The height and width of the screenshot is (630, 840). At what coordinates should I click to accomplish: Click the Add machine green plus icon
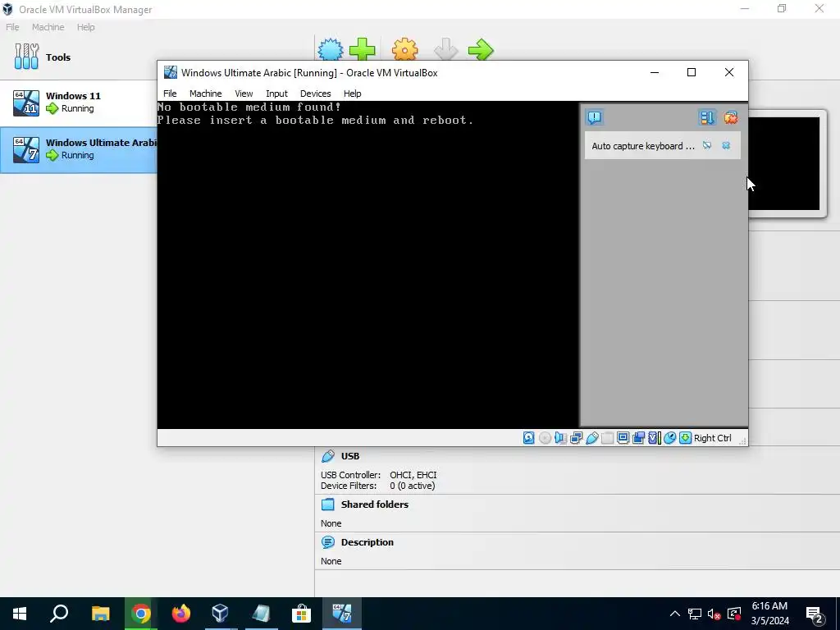363,50
